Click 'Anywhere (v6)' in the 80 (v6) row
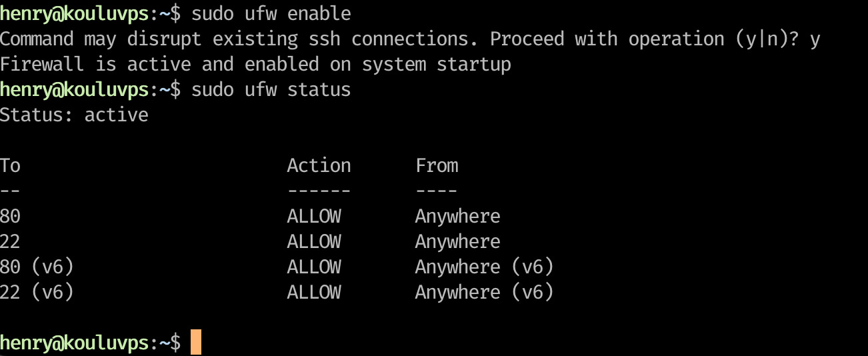The width and height of the screenshot is (868, 356). (x=484, y=267)
